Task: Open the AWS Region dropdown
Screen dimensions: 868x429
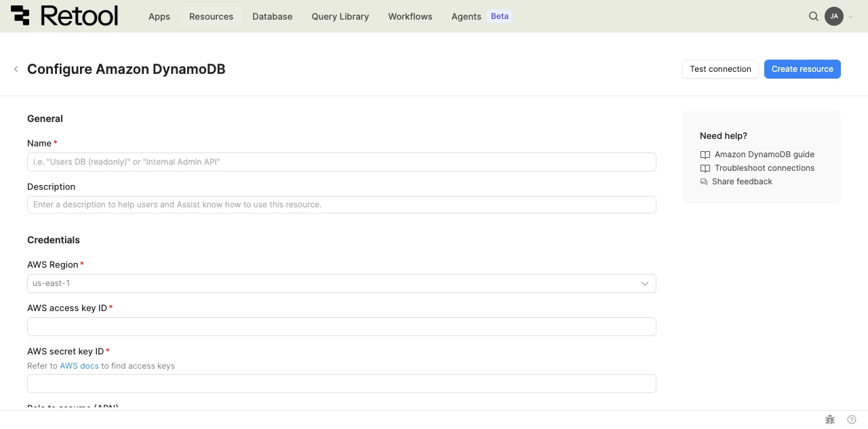Action: [342, 283]
